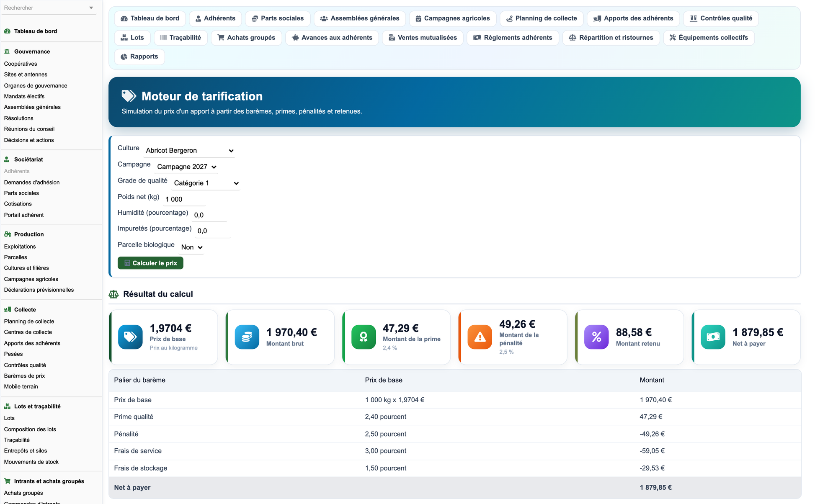Image resolution: width=815 pixels, height=504 pixels.
Task: Open Demandes d'adhésion in the sidebar
Action: (x=32, y=183)
